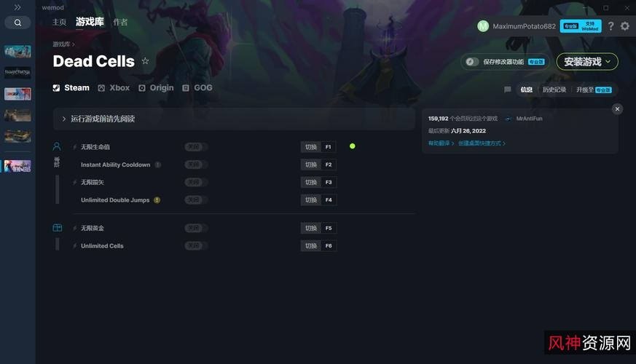This screenshot has width=636, height=364.
Task: Select the Xbox platform tab
Action: click(x=114, y=88)
